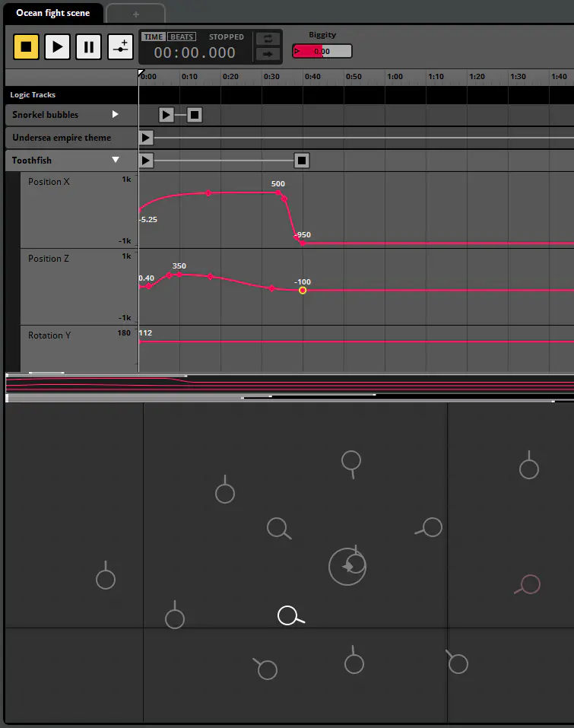Click the Logic Tracks header
This screenshot has width=574, height=728.
coord(33,95)
